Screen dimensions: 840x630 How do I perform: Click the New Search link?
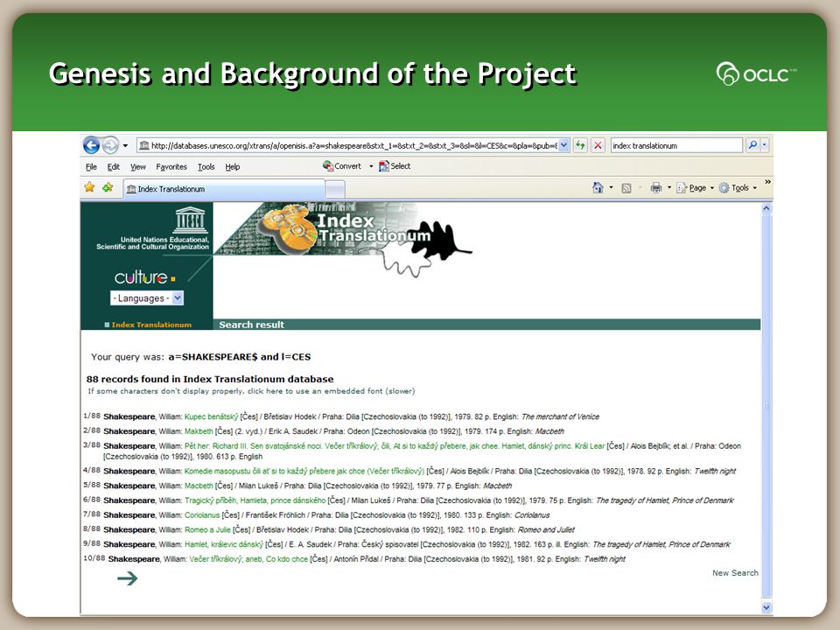(x=735, y=573)
